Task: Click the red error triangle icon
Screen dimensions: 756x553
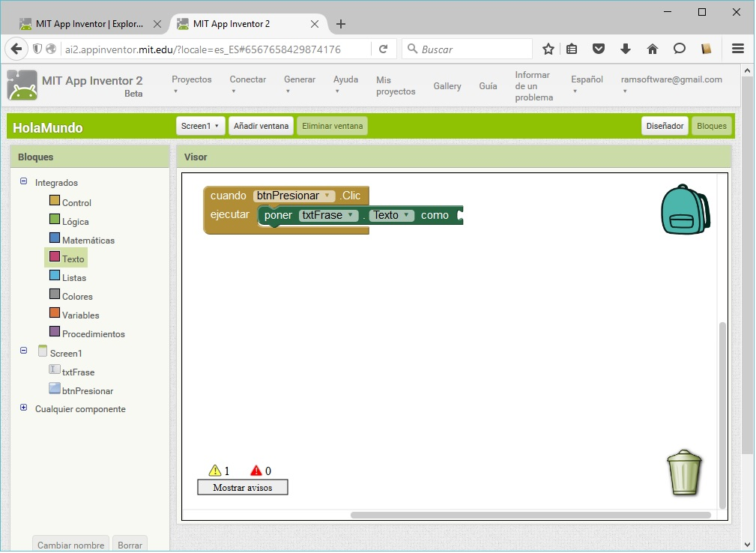Action: (x=256, y=471)
